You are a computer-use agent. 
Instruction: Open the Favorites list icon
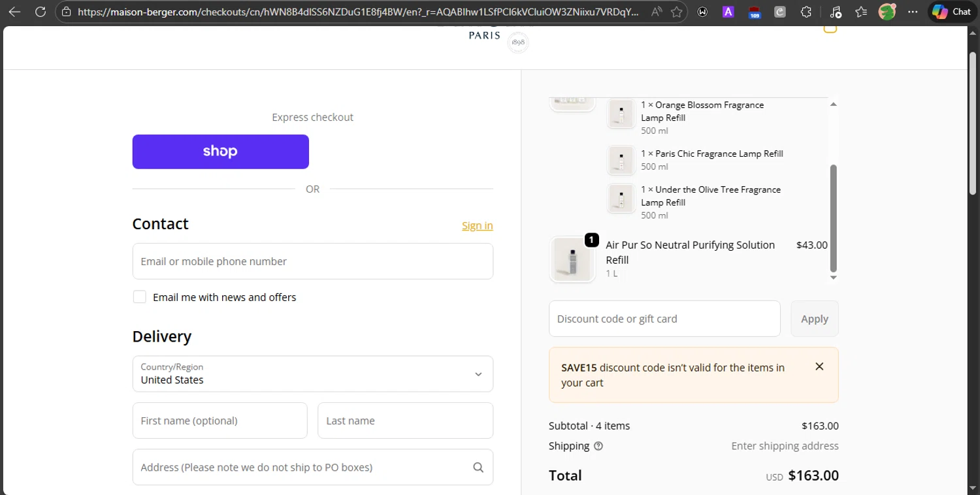[x=861, y=12]
